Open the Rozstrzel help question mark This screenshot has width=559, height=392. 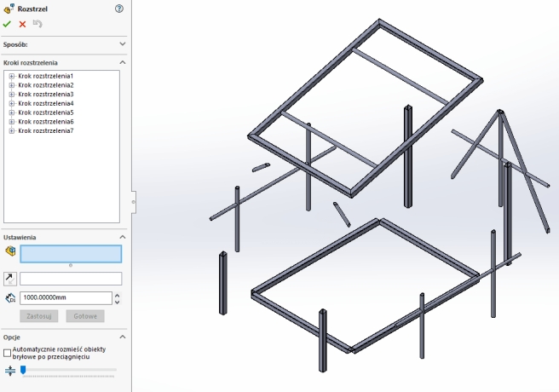[119, 9]
